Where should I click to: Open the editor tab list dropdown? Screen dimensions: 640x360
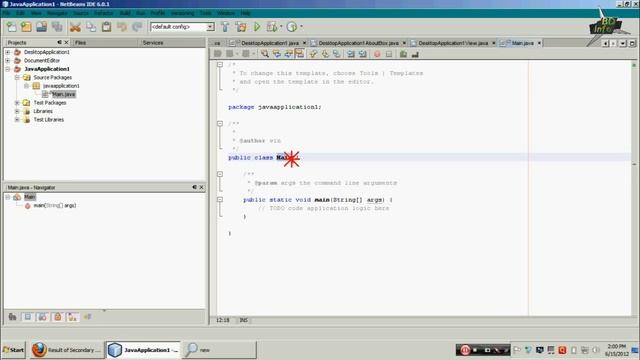pos(622,43)
